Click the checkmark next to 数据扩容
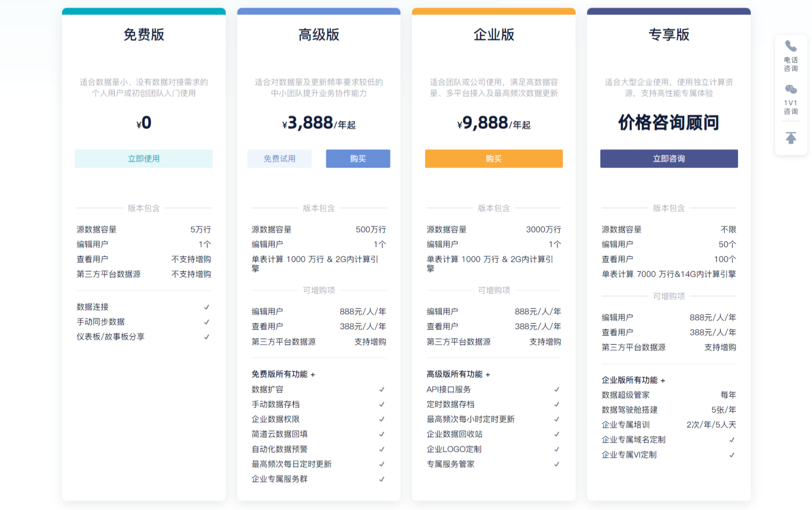The image size is (812, 510). pos(382,389)
